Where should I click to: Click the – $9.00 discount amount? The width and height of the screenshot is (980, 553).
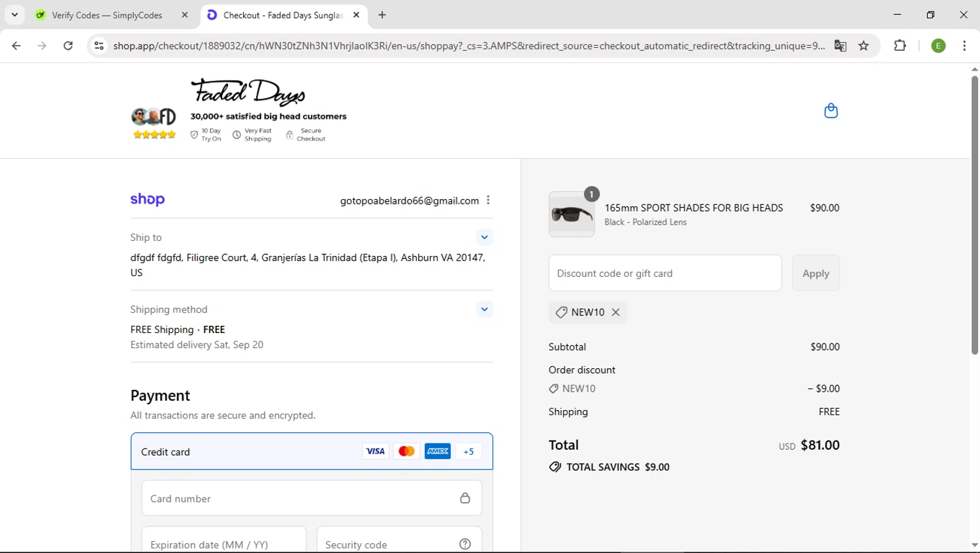click(x=823, y=388)
